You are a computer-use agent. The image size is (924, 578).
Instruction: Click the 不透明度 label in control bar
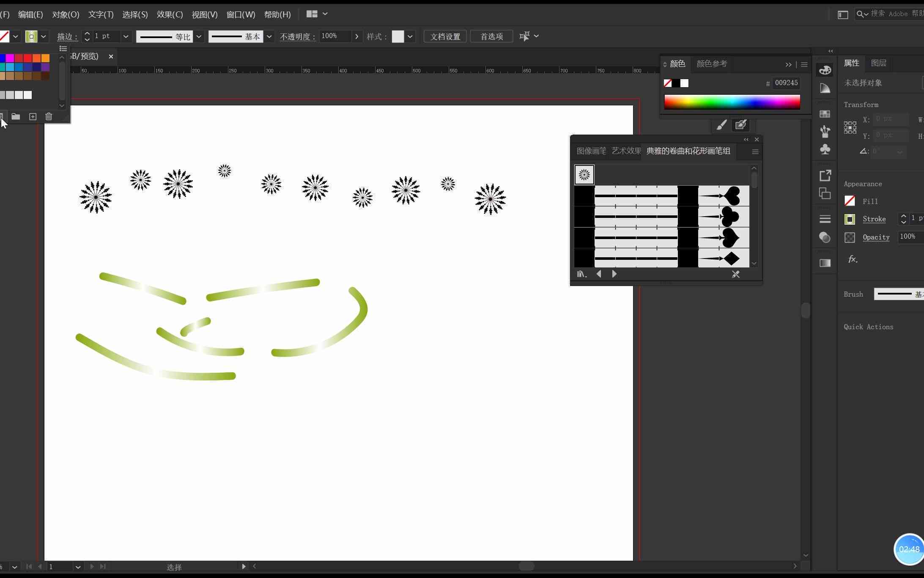click(x=298, y=37)
